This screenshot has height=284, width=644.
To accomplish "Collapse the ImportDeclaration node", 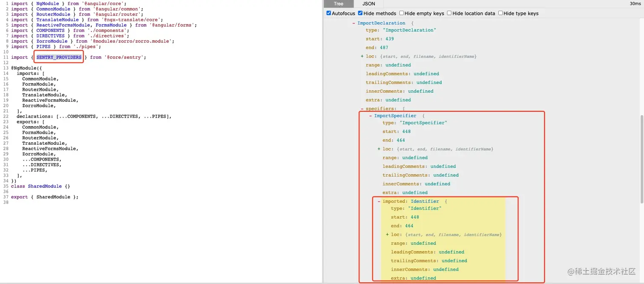I will click(354, 23).
